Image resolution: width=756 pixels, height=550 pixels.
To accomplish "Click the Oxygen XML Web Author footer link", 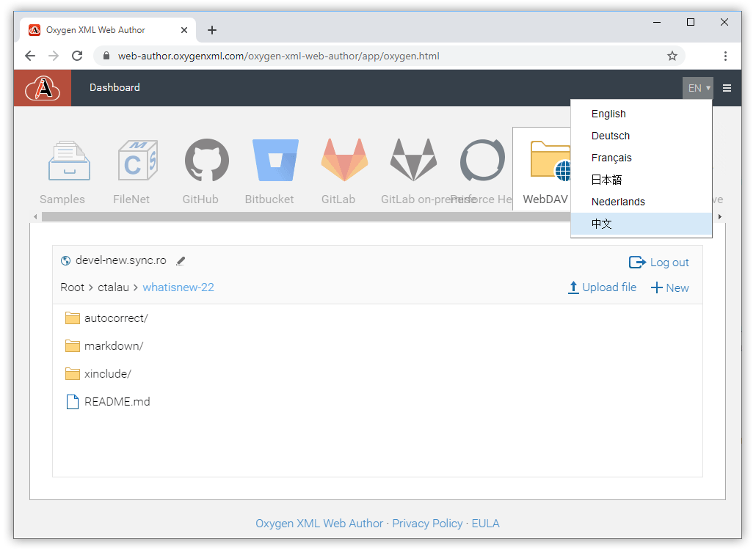I will pos(319,524).
